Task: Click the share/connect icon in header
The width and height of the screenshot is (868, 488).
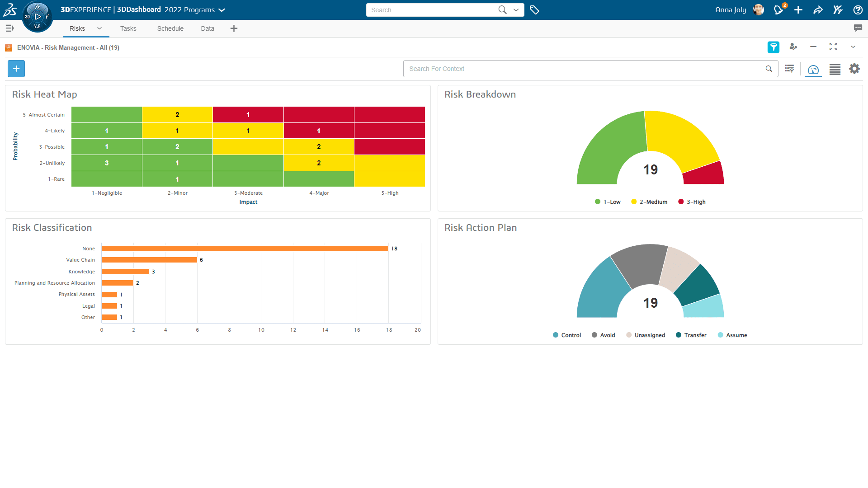Action: click(820, 9)
